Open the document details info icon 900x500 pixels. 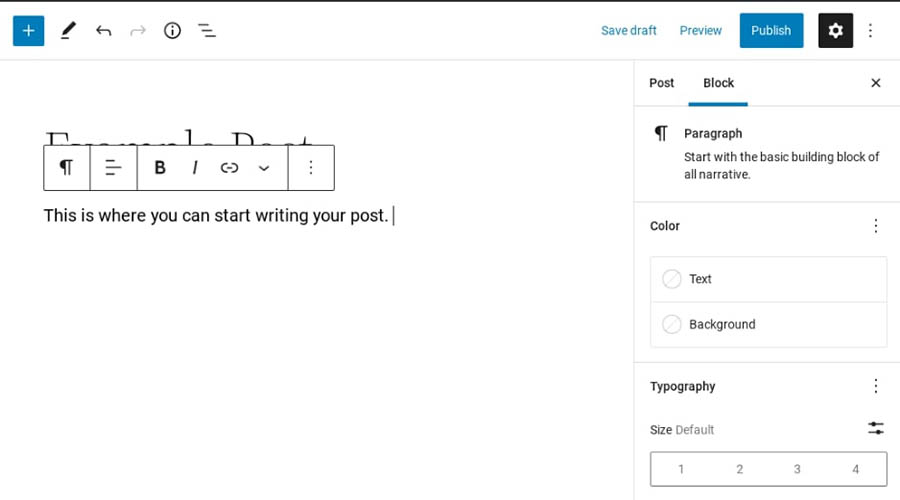[x=172, y=30]
